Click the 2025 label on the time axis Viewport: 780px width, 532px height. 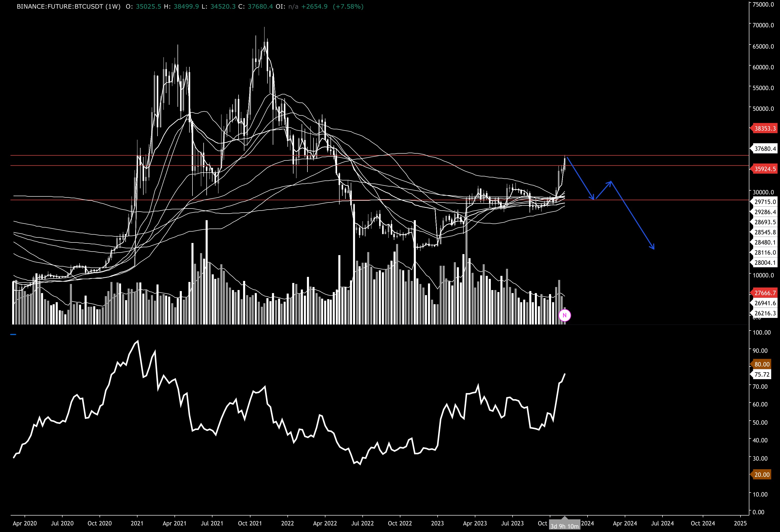tap(740, 523)
